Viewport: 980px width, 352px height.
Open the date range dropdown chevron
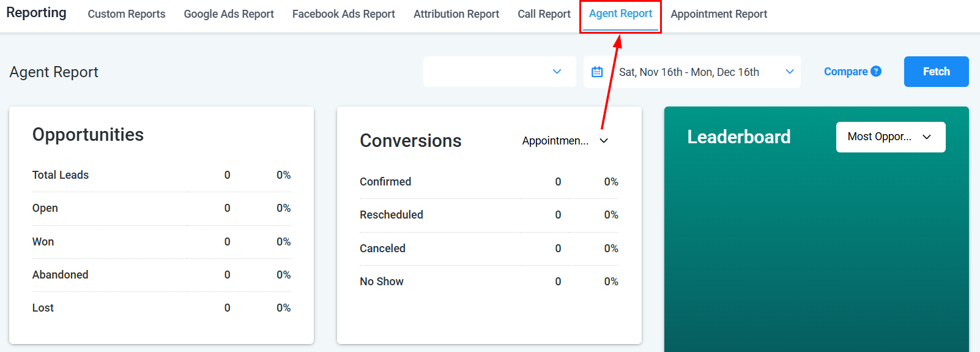[790, 72]
